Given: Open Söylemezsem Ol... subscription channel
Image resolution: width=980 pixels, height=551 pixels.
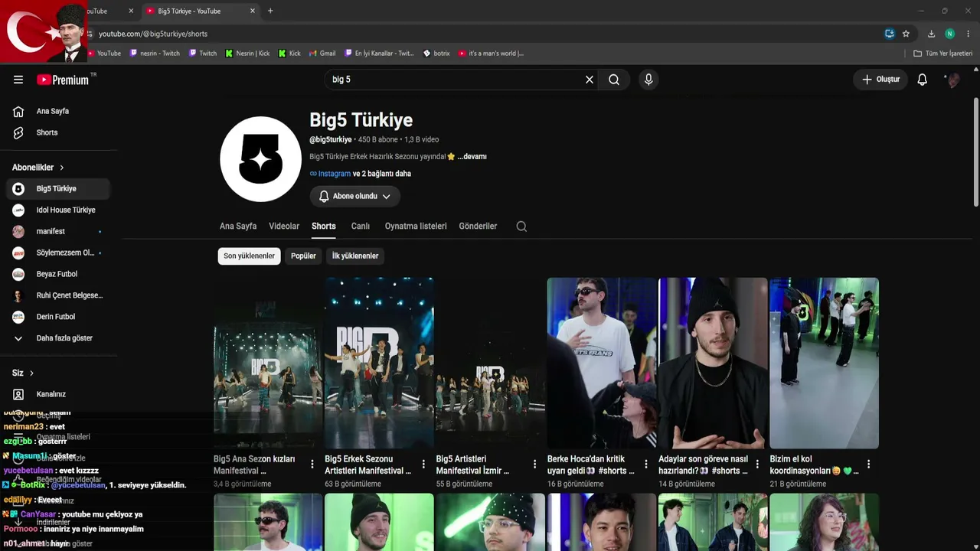Looking at the screenshot, I should point(58,253).
